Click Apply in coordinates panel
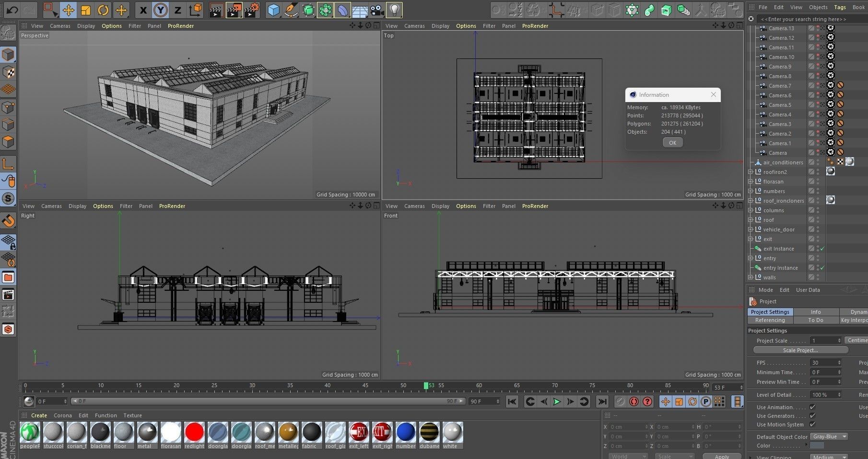The image size is (868, 459). coord(722,456)
